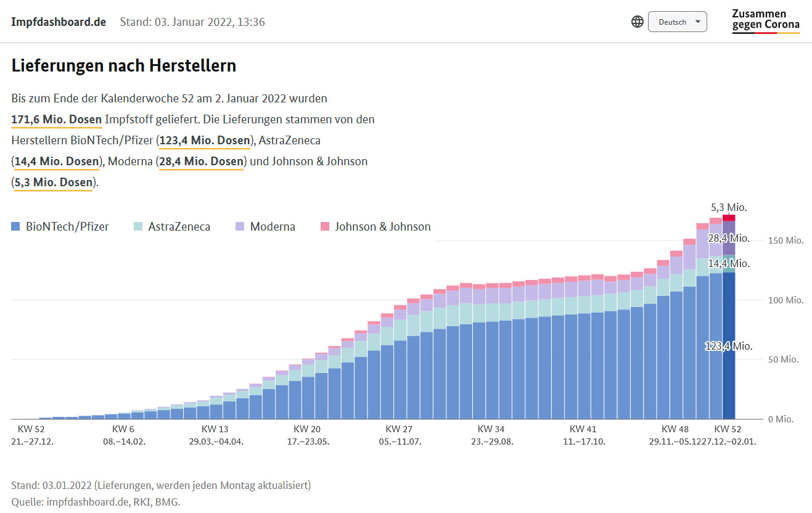Toggle the Johnson & Johnson series in the legend
This screenshot has width=812, height=513.
point(382,226)
